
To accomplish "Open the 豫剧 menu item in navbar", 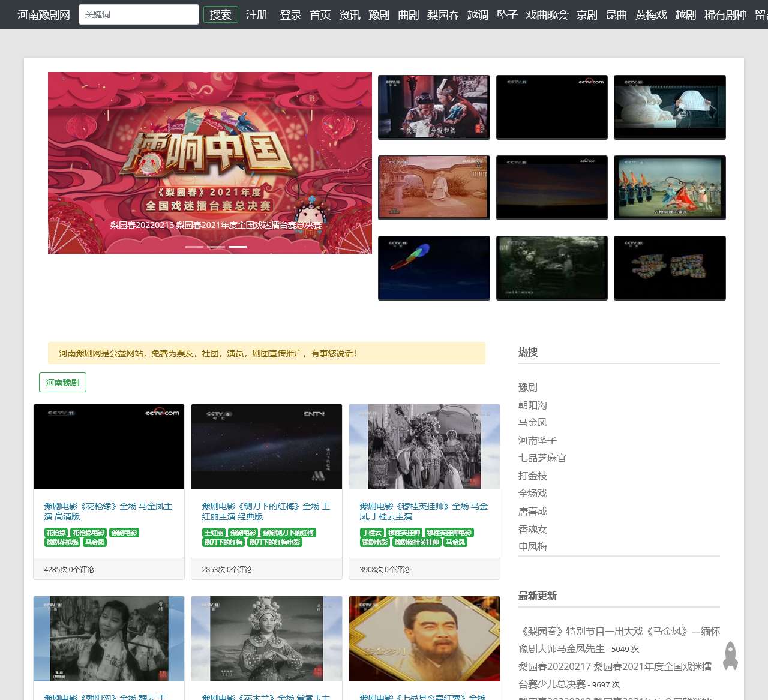I will point(379,14).
